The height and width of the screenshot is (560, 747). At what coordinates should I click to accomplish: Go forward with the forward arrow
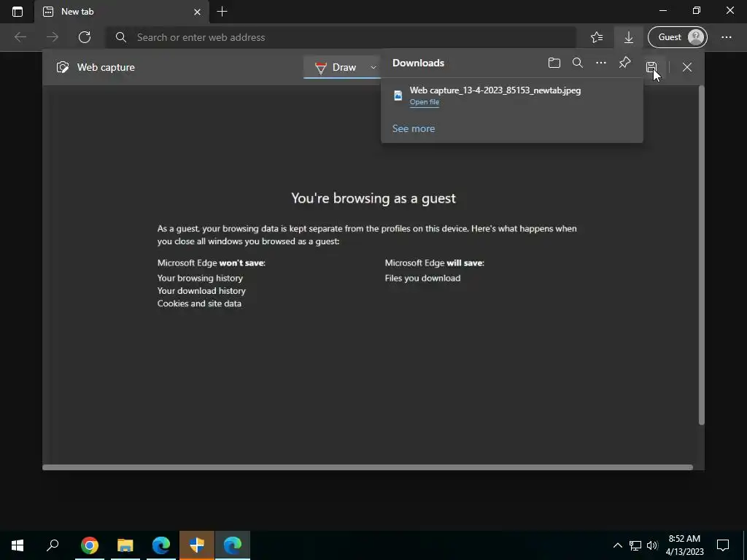pyautogui.click(x=53, y=37)
